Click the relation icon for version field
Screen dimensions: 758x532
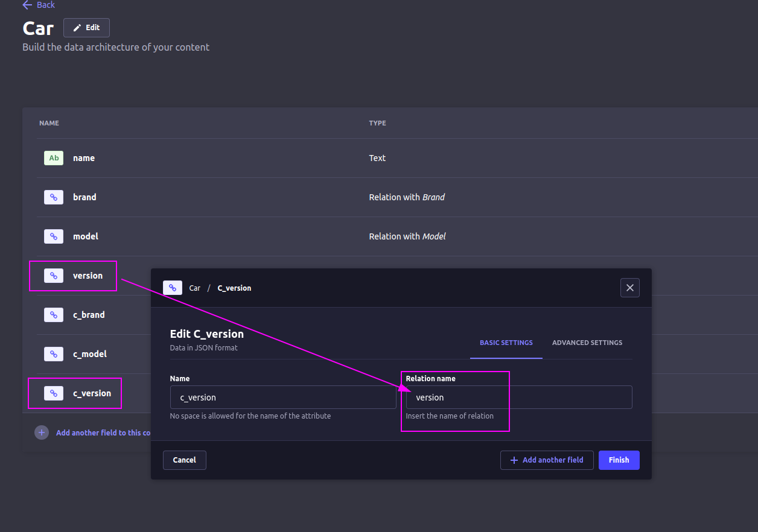[x=54, y=276]
